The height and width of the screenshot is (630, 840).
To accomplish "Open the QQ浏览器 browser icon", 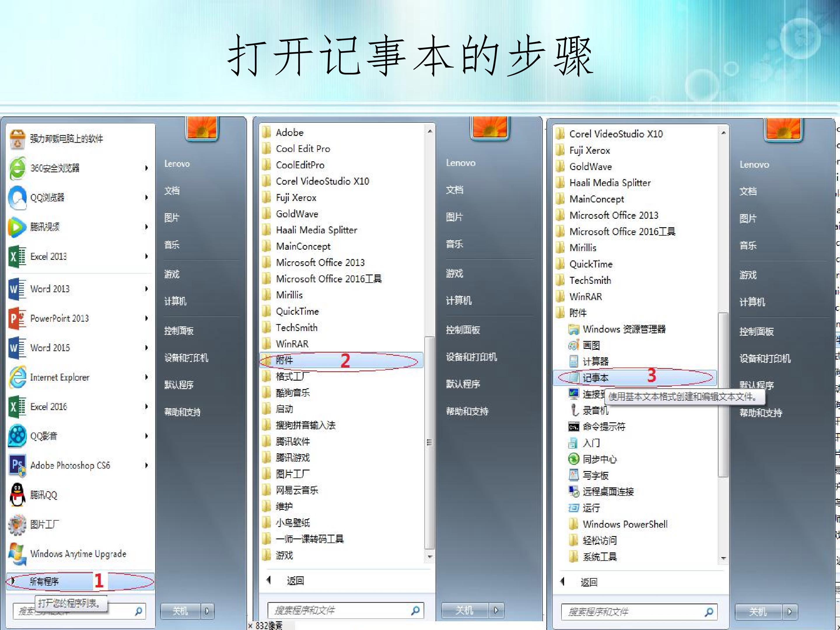I will (17, 197).
